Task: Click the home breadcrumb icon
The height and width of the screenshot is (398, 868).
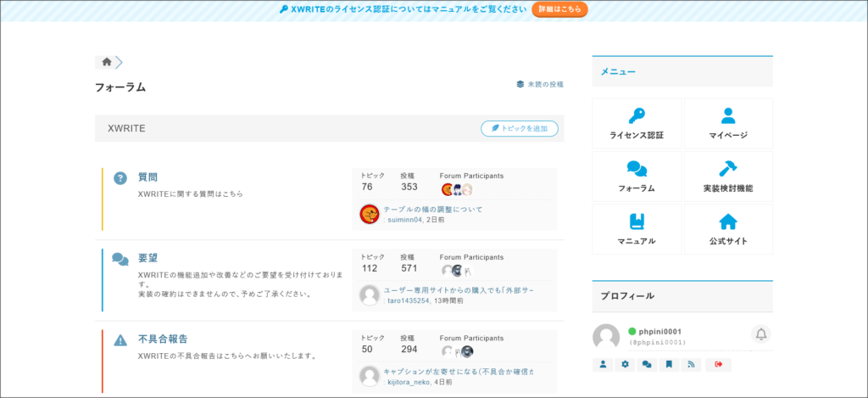Action: (107, 62)
